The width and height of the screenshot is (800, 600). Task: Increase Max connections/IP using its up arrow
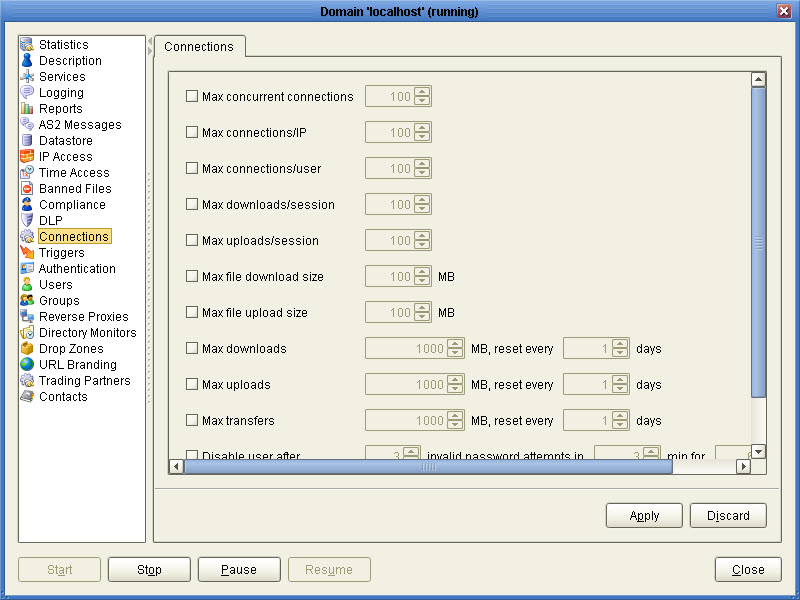point(424,128)
